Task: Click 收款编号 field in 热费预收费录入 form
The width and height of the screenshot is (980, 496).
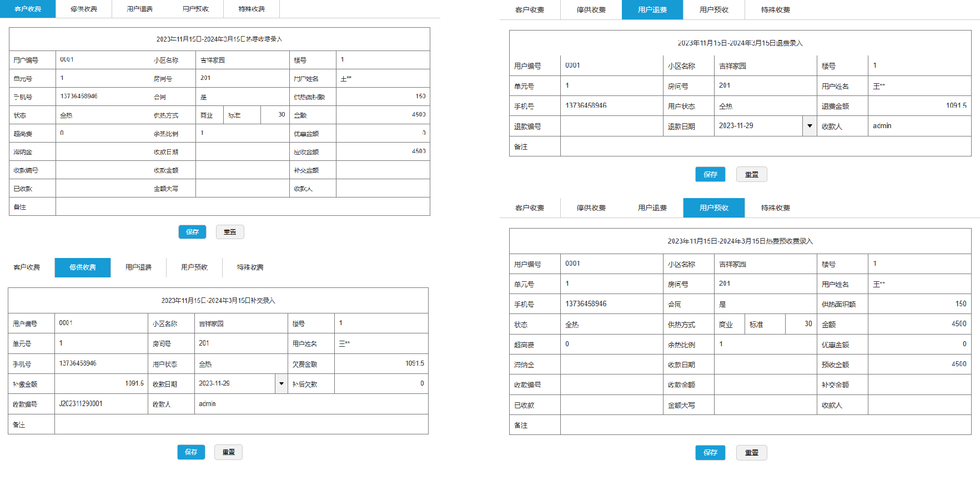Action: click(x=611, y=384)
